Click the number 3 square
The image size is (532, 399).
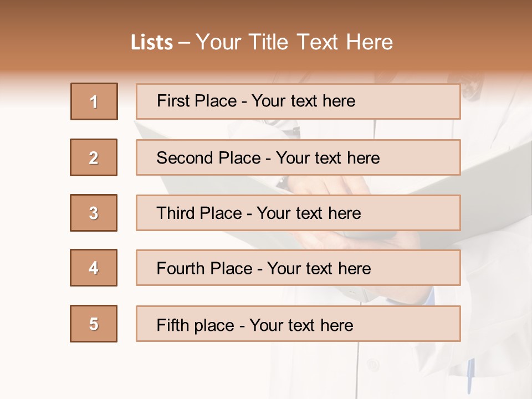point(94,213)
